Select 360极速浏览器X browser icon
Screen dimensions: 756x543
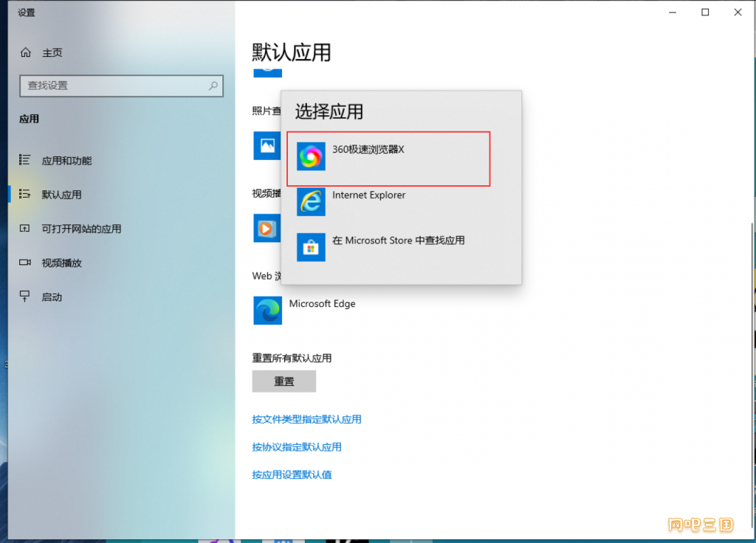point(311,156)
